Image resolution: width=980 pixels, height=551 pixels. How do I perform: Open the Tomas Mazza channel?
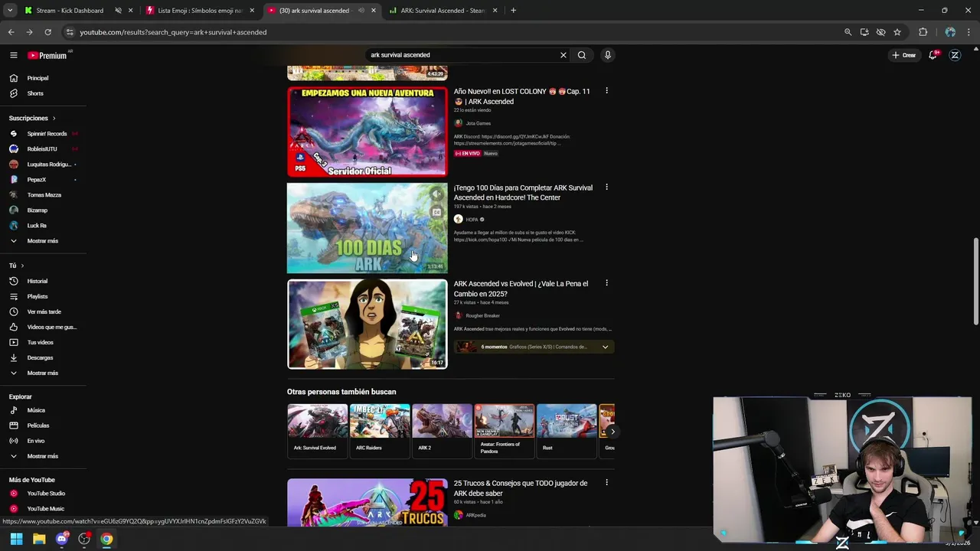43,195
